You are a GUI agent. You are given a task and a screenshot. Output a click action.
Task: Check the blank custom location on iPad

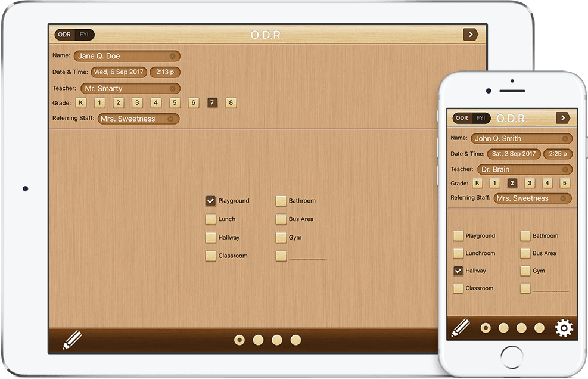point(281,256)
